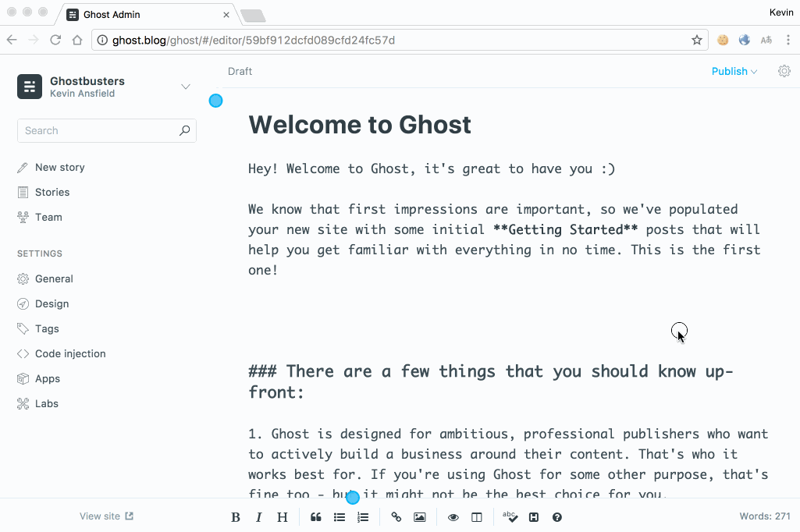Screen dimensions: 800x532
Task: Insert an image from the toolbar
Action: pos(419,517)
